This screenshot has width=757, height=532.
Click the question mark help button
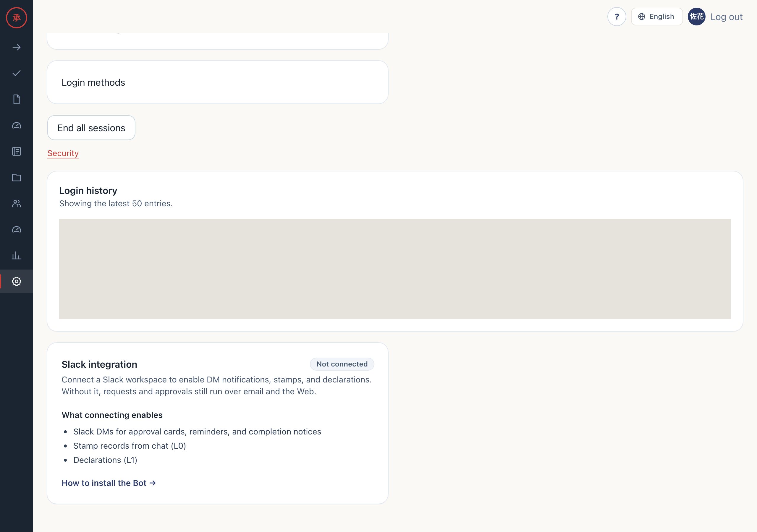coord(617,17)
